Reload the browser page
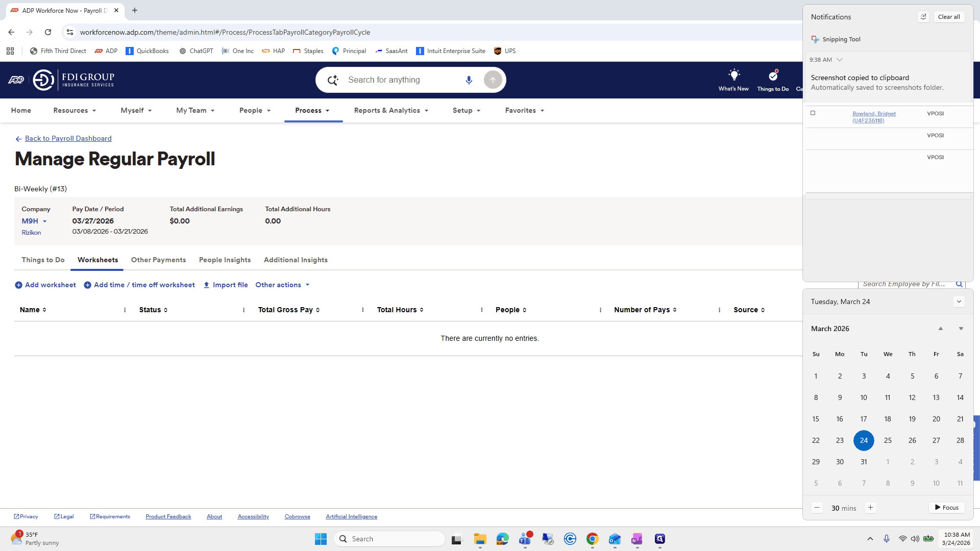Screen dimensions: 980x551 pyautogui.click(x=48, y=32)
